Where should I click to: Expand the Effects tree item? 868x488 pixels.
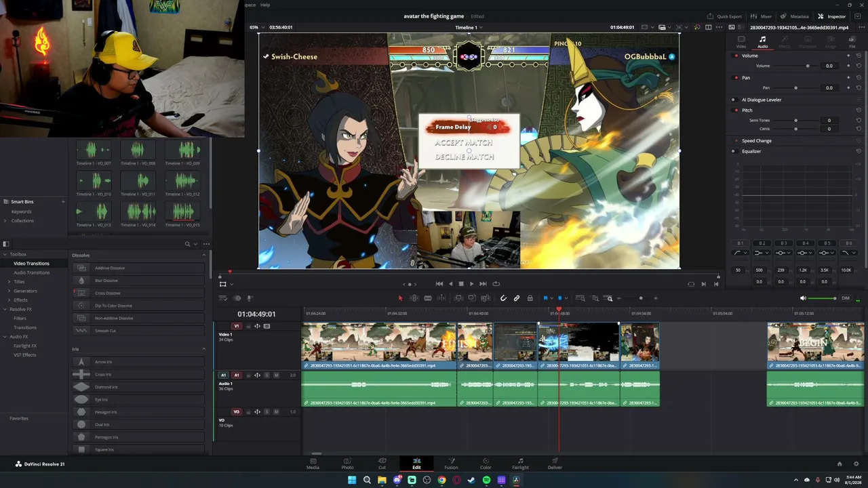click(x=9, y=300)
